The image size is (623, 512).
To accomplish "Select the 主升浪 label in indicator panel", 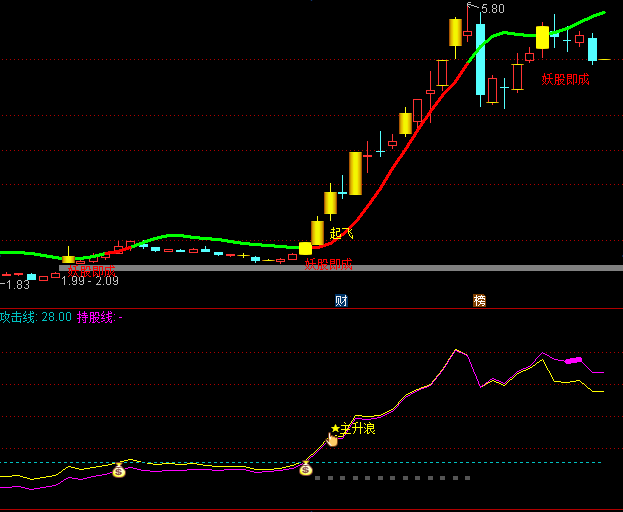I will tap(358, 429).
